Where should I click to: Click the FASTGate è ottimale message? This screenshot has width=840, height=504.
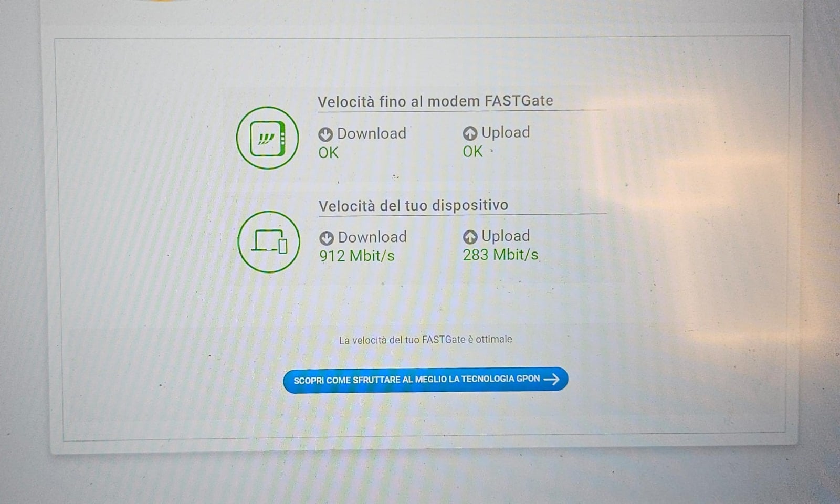pyautogui.click(x=426, y=340)
